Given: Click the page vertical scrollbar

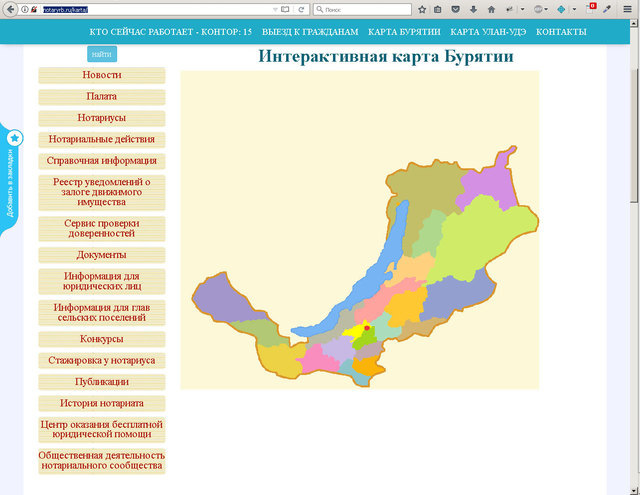Looking at the screenshot, I should pyautogui.click(x=634, y=250).
